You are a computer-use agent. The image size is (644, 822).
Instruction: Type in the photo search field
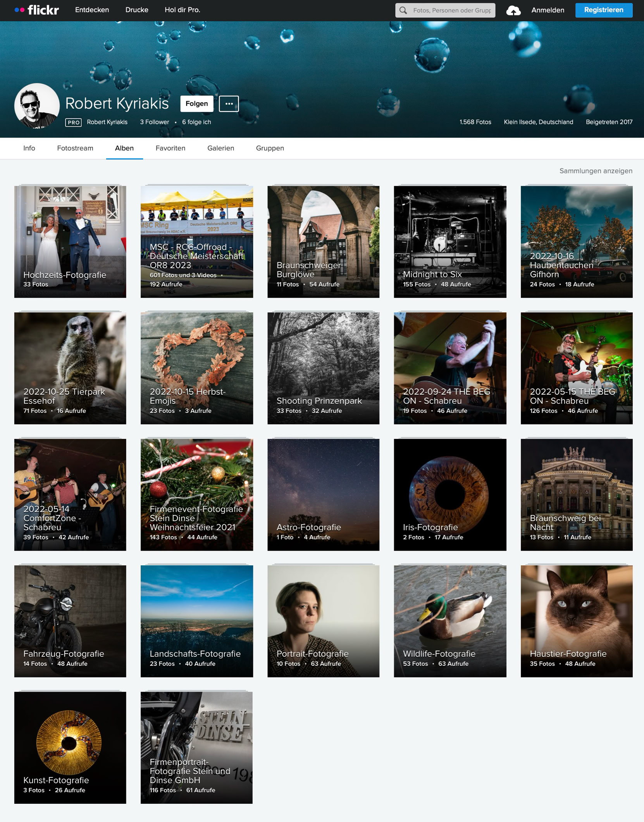click(451, 10)
